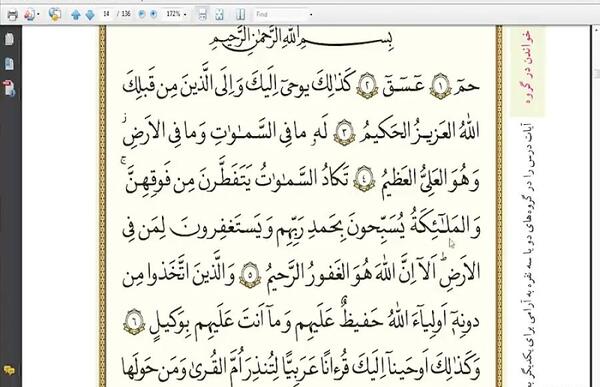
Task: Zoom out using the minus button
Action: (x=142, y=14)
